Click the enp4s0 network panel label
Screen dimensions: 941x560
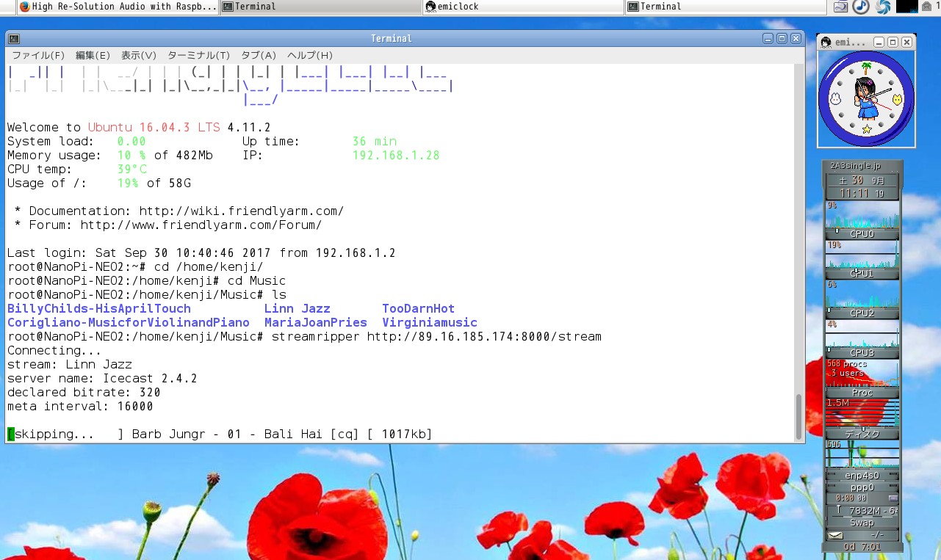pyautogui.click(x=862, y=475)
